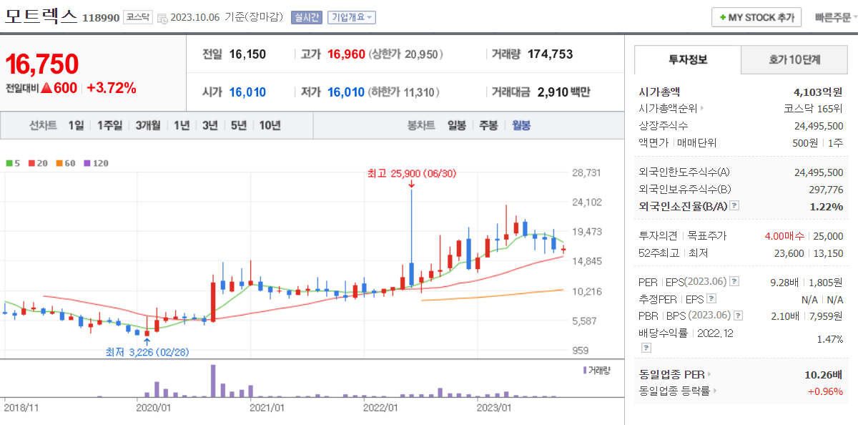Select 1일 line chart period
The image size is (868, 425).
76,125
